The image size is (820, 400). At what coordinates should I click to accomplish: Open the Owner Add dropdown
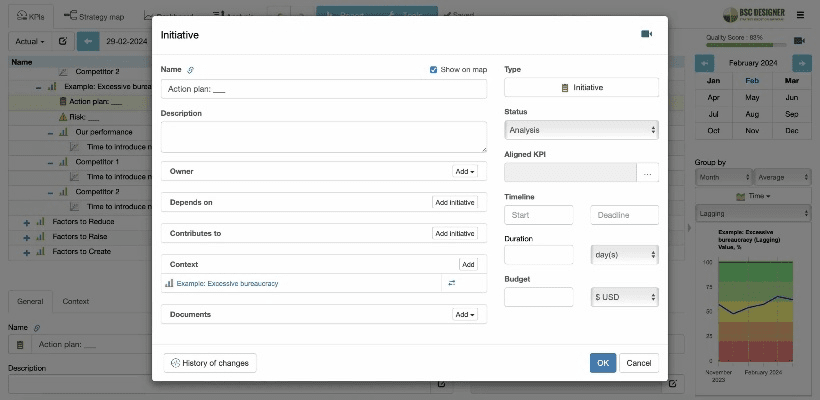(465, 171)
